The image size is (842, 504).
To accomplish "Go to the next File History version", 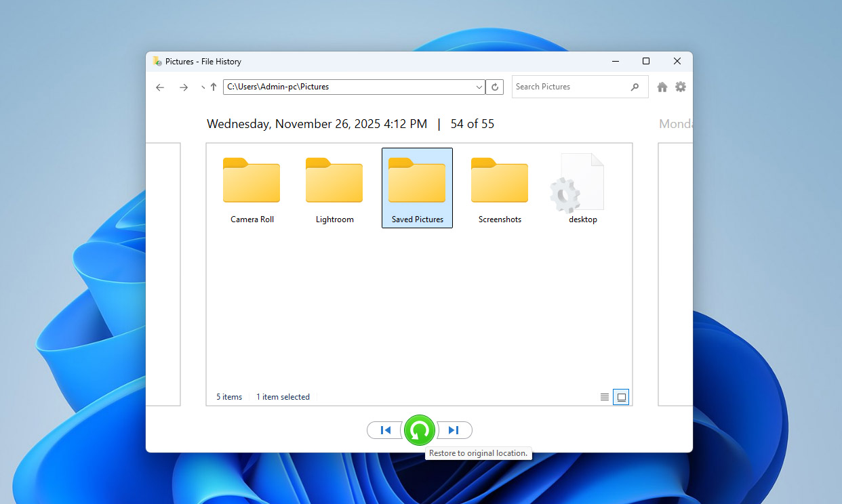I will pyautogui.click(x=454, y=429).
